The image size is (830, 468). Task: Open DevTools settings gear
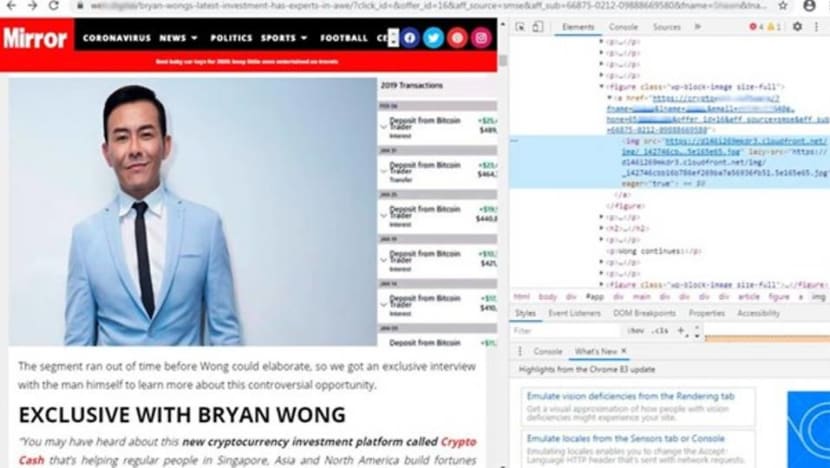[797, 26]
